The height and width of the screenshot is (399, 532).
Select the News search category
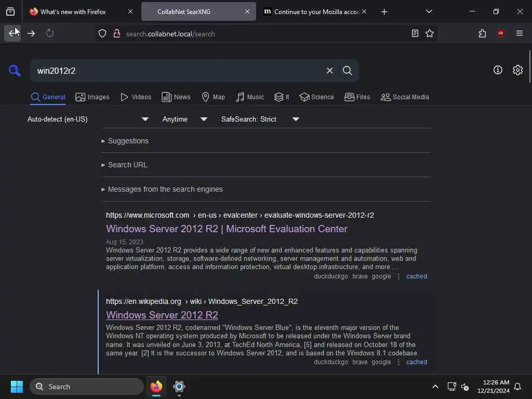(176, 97)
